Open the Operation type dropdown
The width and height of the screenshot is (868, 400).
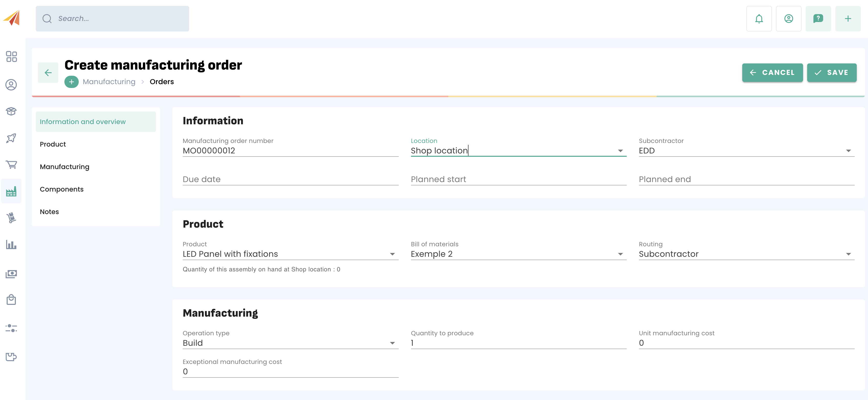(392, 343)
